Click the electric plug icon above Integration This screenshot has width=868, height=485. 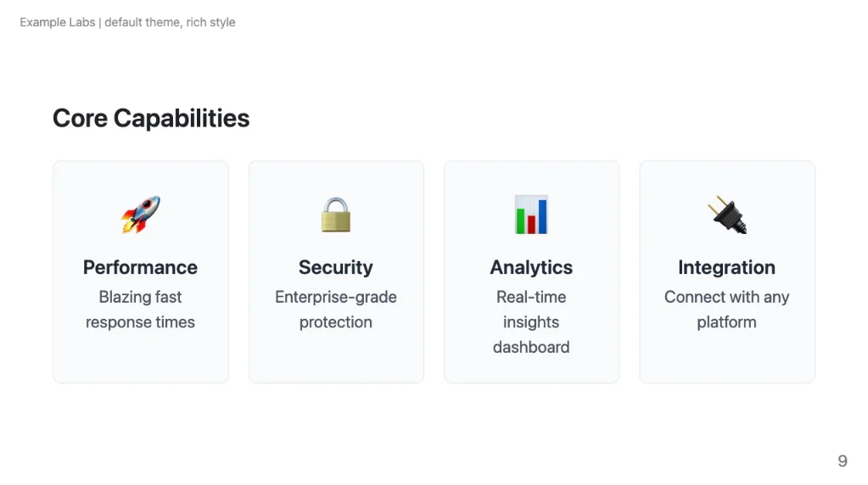[727, 215]
